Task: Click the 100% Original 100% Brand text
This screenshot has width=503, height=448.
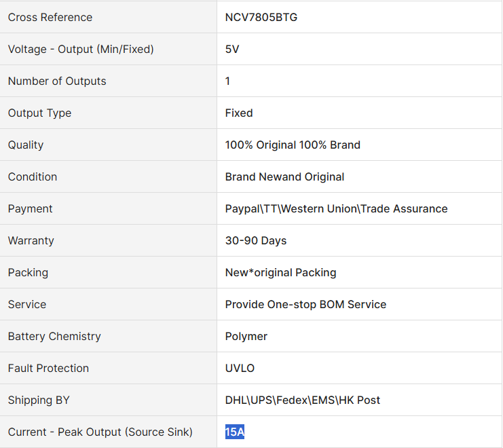Action: point(293,145)
